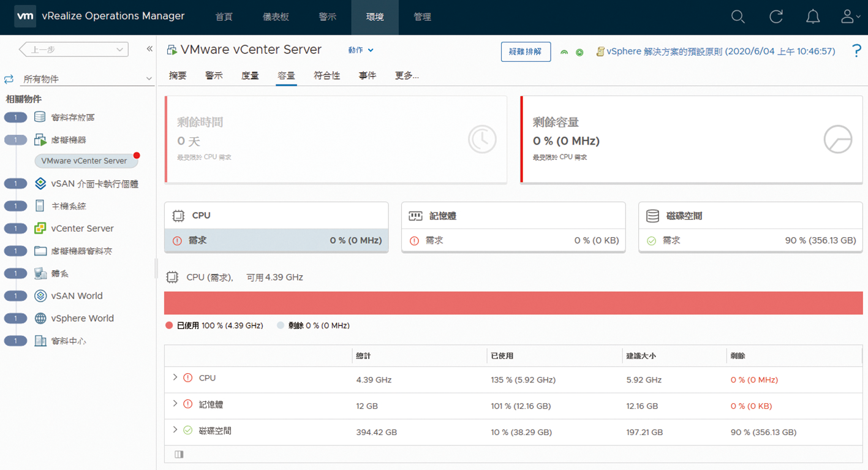
Task: Expand the 磁碟空間 table row
Action: pyautogui.click(x=175, y=430)
